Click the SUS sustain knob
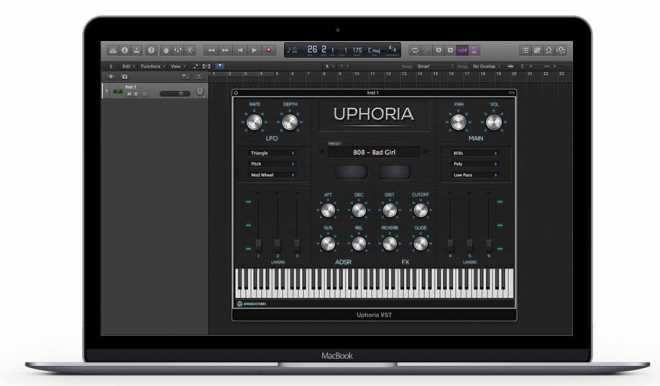Viewport: 660px width, 386px height. (328, 243)
